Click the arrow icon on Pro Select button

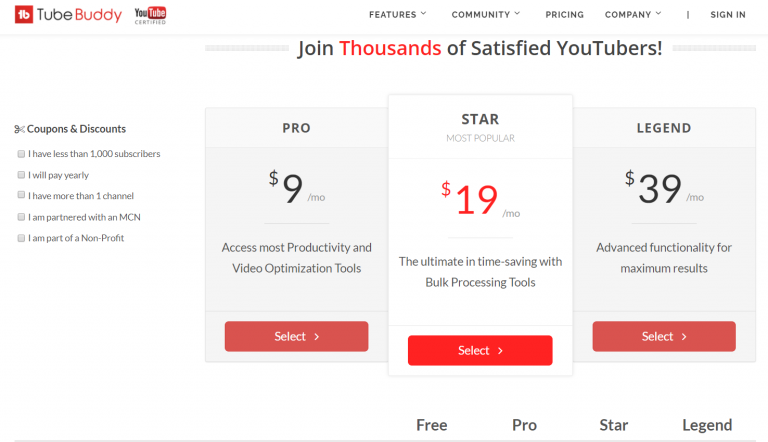tap(316, 337)
